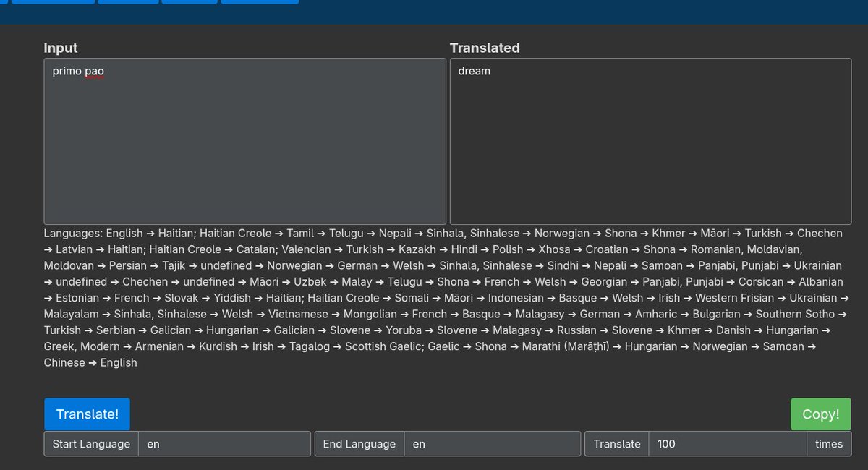Click the 'Start Language' label

(x=91, y=444)
